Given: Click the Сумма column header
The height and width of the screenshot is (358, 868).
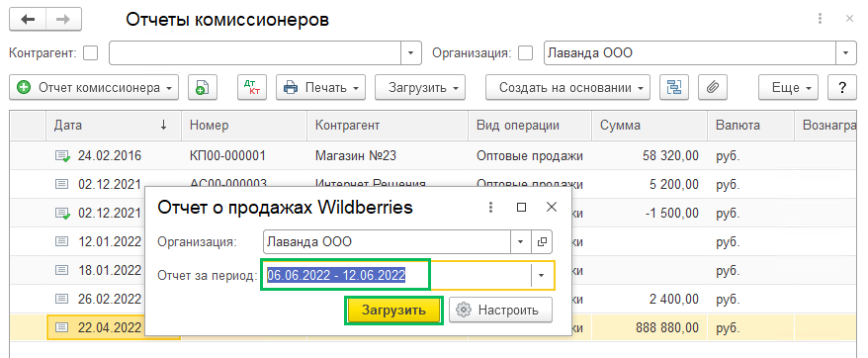Looking at the screenshot, I should pyautogui.click(x=650, y=126).
